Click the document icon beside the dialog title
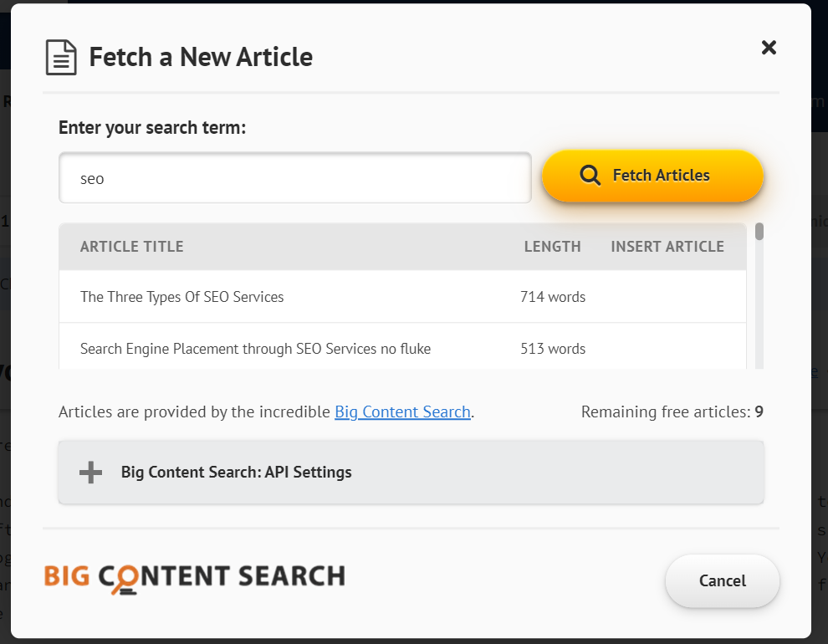Image resolution: width=828 pixels, height=644 pixels. coord(61,57)
